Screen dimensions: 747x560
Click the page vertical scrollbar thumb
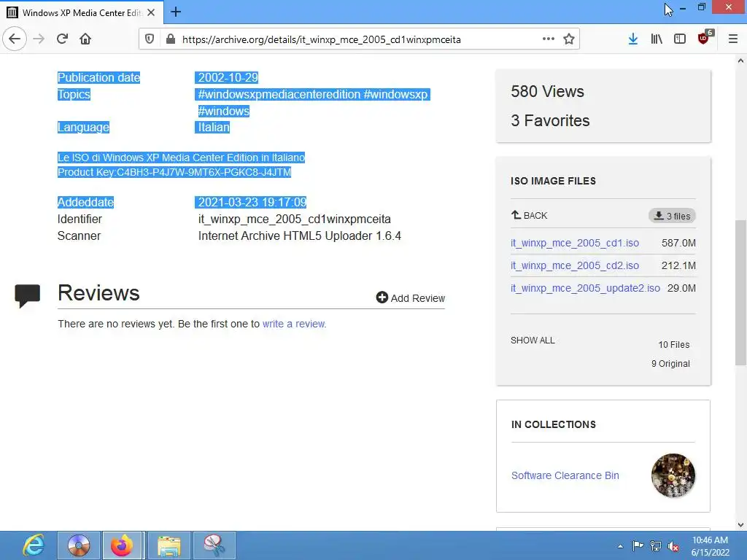pyautogui.click(x=740, y=293)
